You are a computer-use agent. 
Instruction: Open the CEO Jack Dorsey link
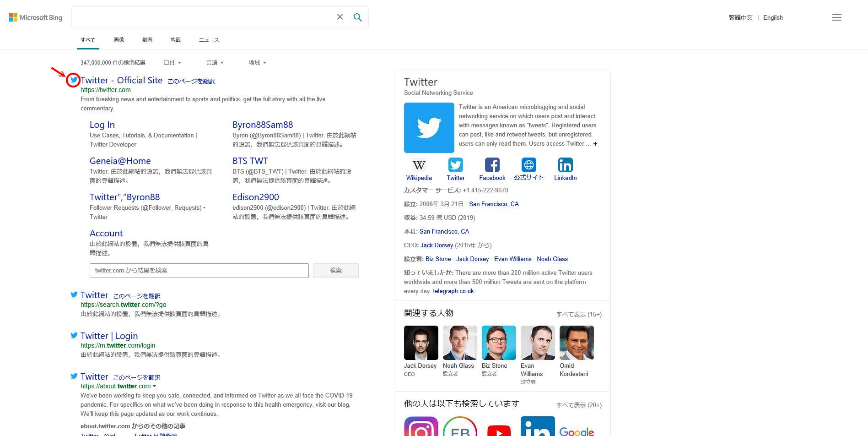pyautogui.click(x=437, y=245)
